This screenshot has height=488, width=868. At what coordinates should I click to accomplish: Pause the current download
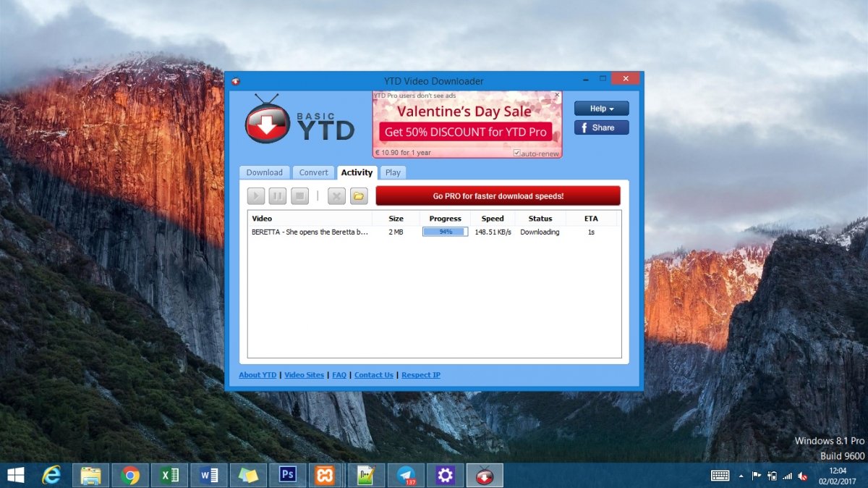tap(278, 195)
